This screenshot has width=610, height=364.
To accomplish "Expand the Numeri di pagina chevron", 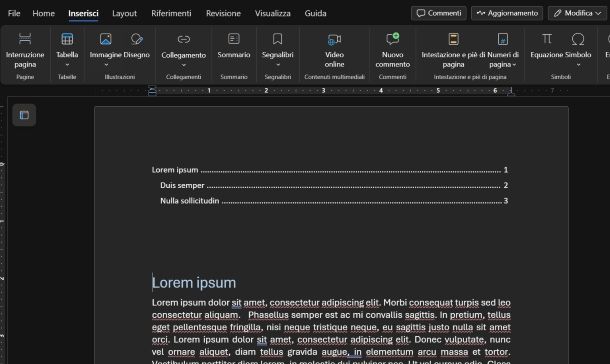I will click(514, 65).
